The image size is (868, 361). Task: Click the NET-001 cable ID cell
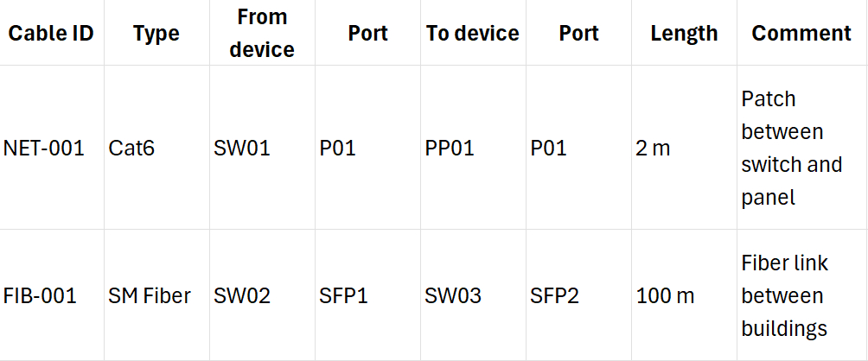pyautogui.click(x=44, y=149)
